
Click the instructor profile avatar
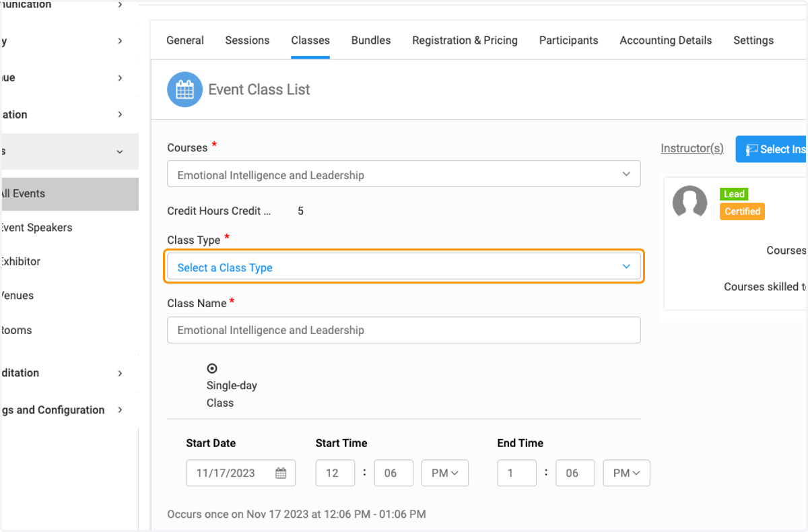point(689,201)
